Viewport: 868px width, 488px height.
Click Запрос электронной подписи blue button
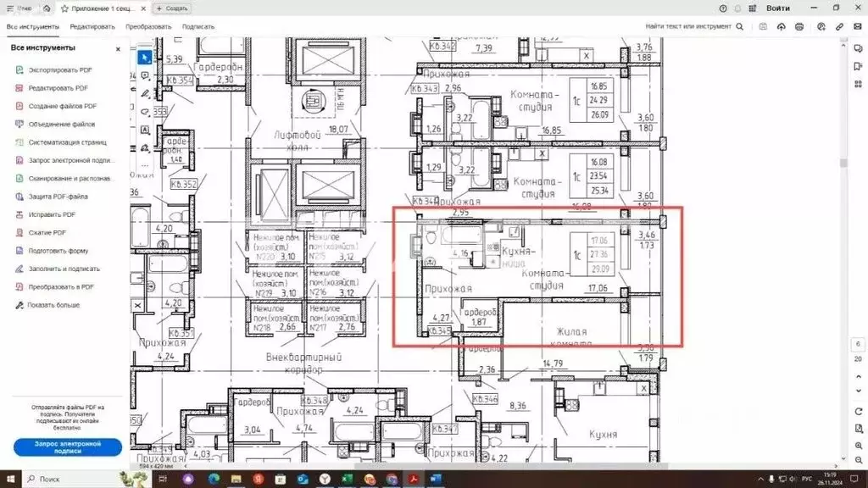[68, 447]
